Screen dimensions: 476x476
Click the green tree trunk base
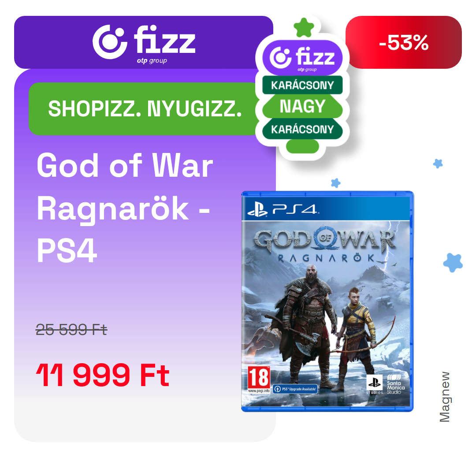[x=302, y=146]
